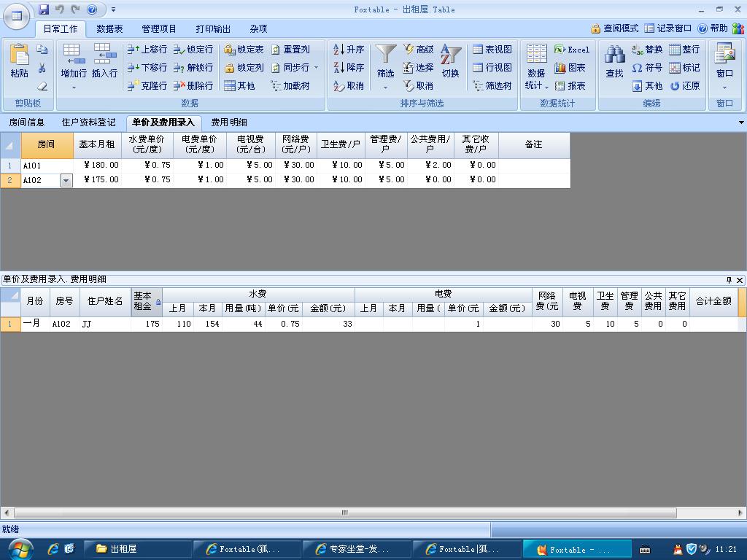The width and height of the screenshot is (747, 560).
Task: Lock the row with 锁定行
Action: 193,50
